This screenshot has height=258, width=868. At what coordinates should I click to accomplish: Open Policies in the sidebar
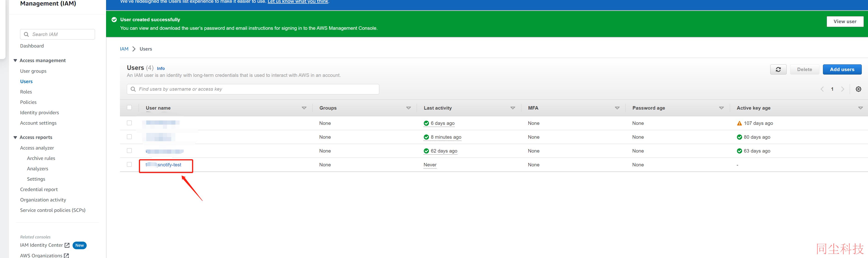point(28,102)
